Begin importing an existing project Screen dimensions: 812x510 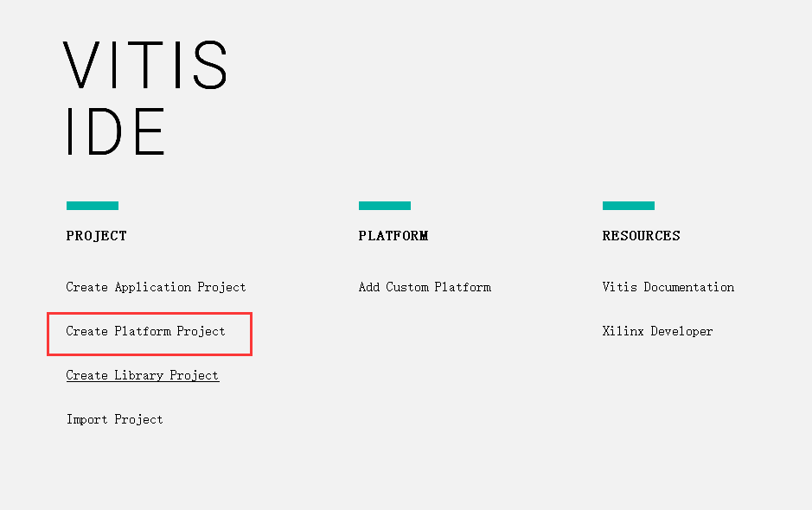pyautogui.click(x=114, y=419)
